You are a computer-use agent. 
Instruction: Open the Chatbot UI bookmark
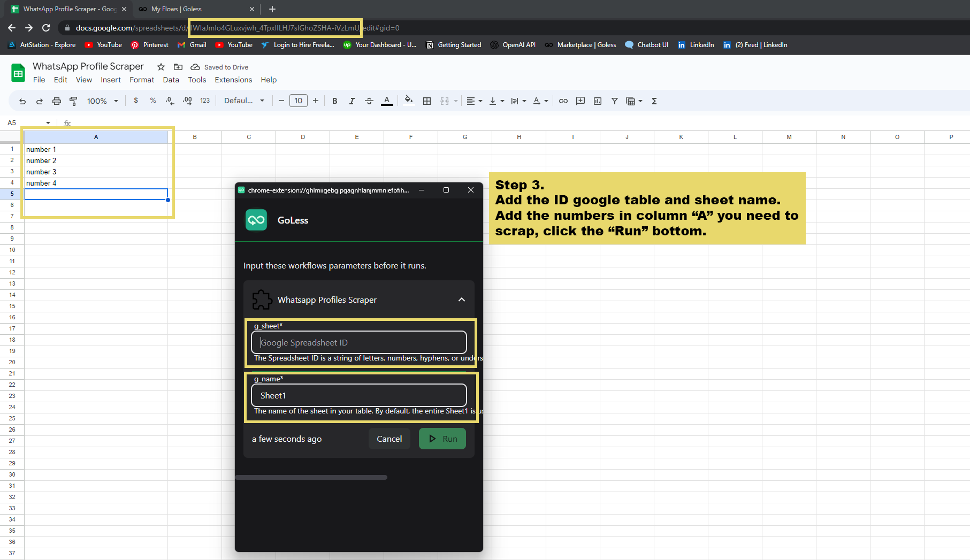tap(647, 45)
